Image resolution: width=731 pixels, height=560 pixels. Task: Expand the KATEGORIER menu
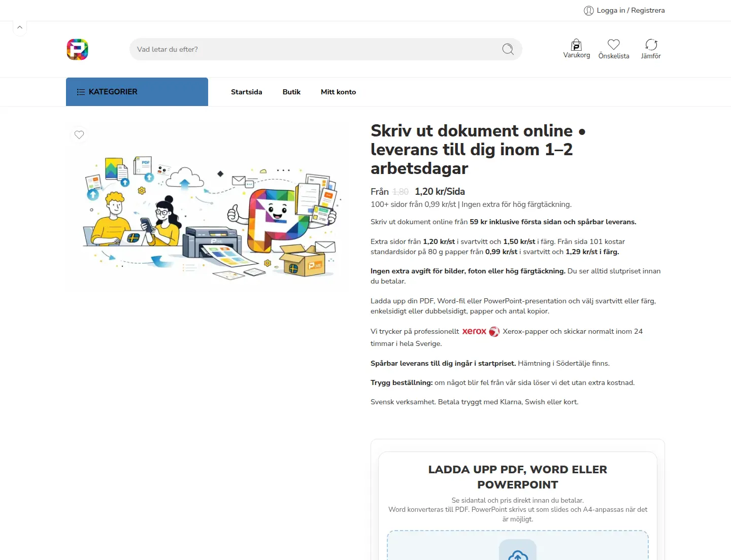[x=137, y=92]
